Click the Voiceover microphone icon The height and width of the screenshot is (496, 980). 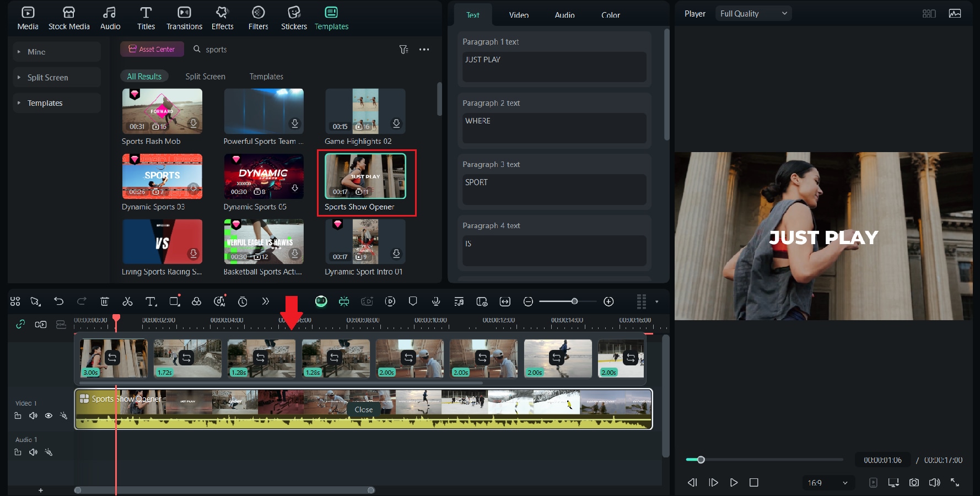click(x=436, y=301)
